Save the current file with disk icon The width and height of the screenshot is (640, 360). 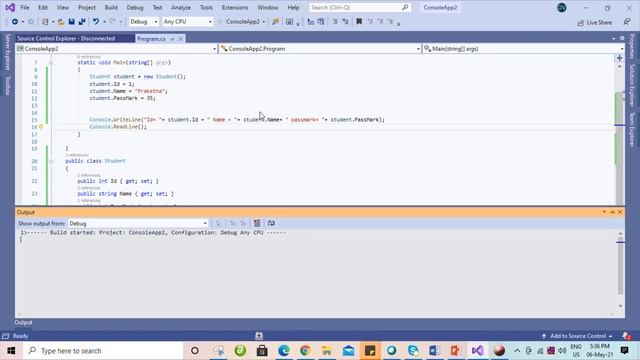(x=71, y=22)
